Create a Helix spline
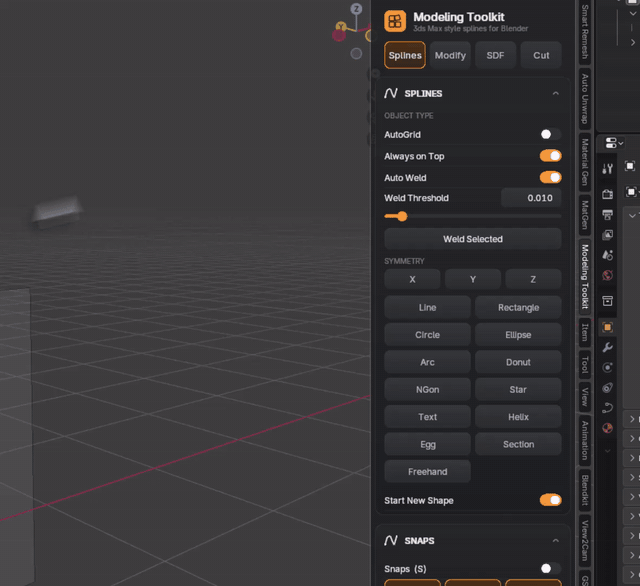The width and height of the screenshot is (640, 586). [x=518, y=417]
